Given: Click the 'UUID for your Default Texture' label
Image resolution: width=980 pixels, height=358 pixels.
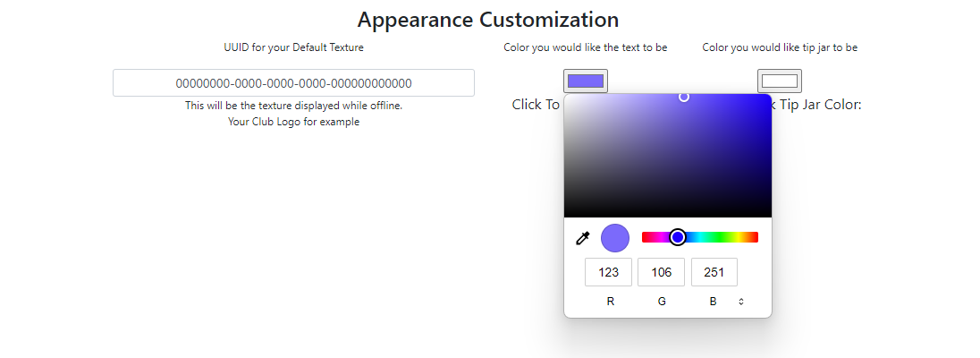Looking at the screenshot, I should tap(293, 47).
